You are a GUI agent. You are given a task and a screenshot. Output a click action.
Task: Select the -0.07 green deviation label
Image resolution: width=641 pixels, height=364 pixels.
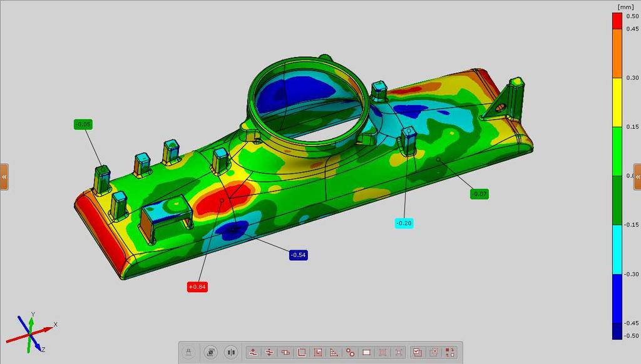479,194
